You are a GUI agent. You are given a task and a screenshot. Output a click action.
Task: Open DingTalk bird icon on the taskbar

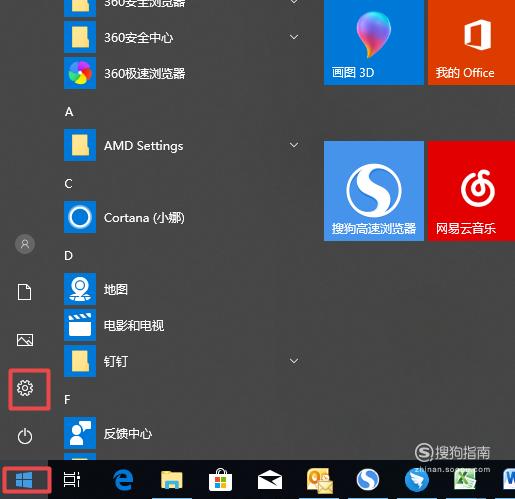pos(417,480)
